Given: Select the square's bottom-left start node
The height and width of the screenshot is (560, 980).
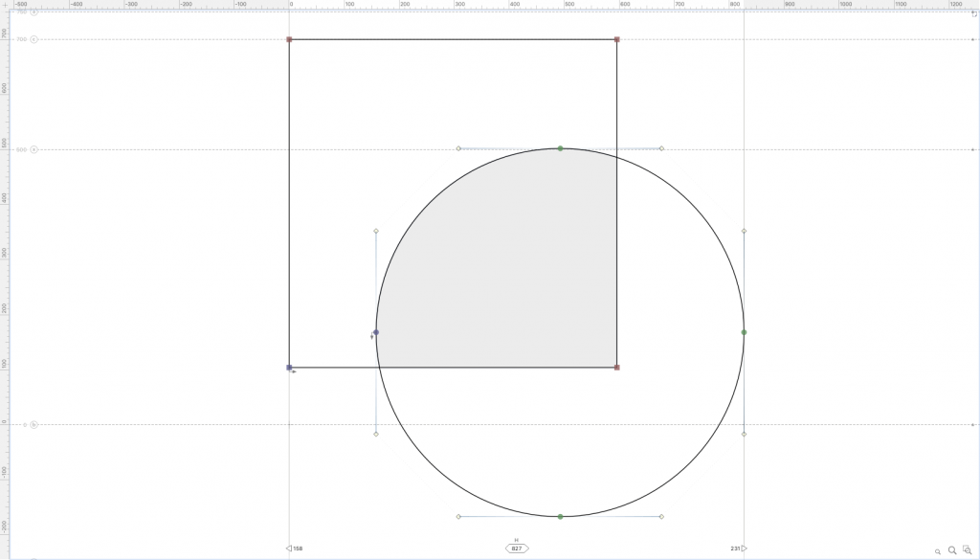Looking at the screenshot, I should click(x=289, y=368).
